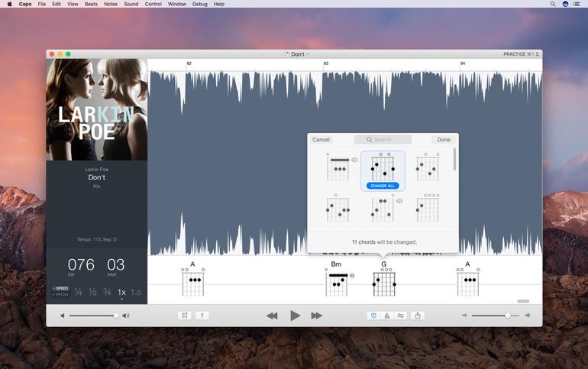Click the chord picker scrollbar
The image size is (588, 369).
coord(455,159)
